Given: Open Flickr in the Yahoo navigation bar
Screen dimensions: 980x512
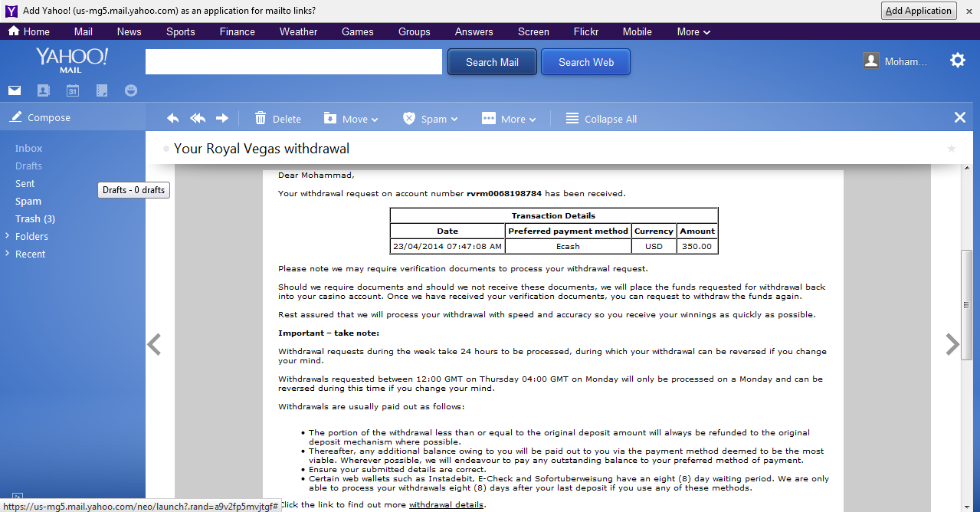Looking at the screenshot, I should [x=586, y=31].
